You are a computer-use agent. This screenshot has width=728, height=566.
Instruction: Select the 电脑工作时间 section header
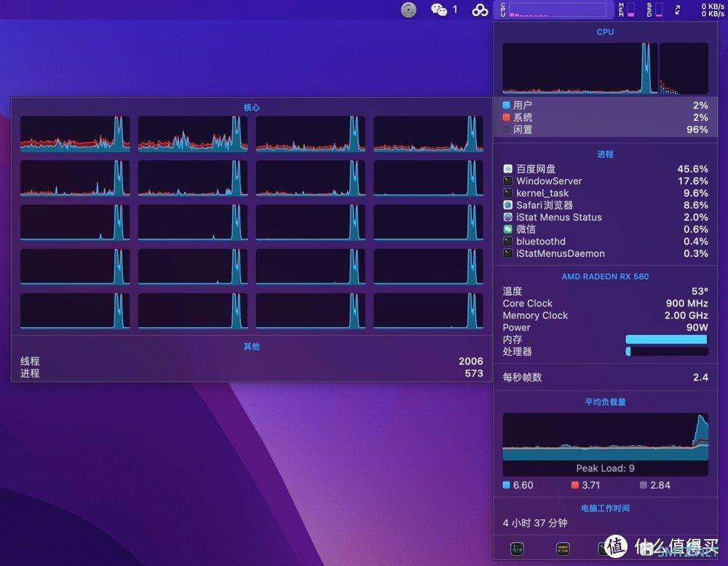coord(605,508)
